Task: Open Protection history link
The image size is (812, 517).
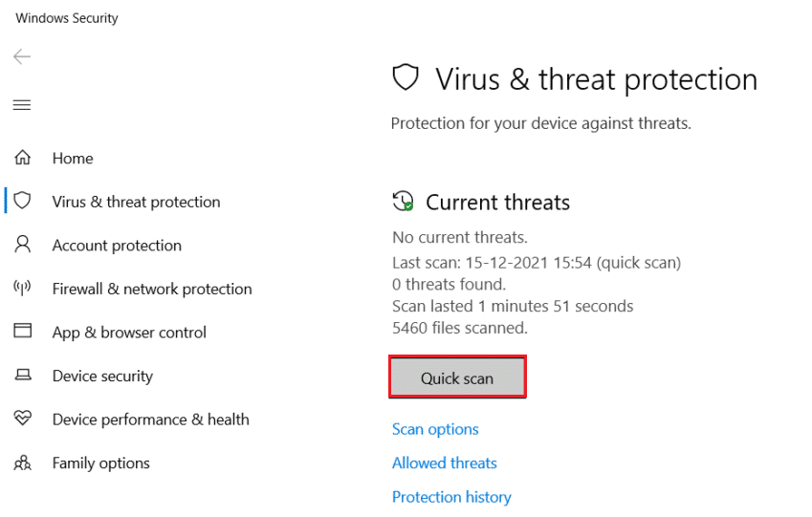Action: point(451,497)
